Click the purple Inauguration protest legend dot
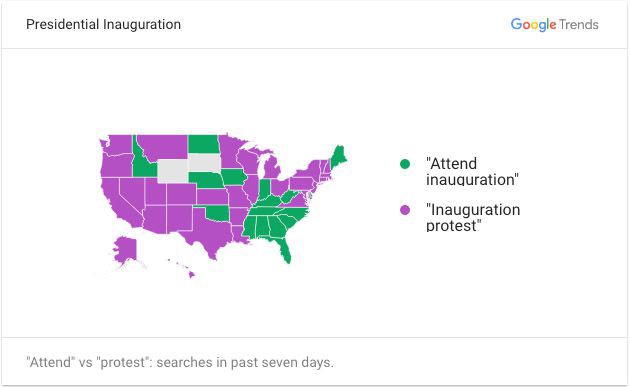Image resolution: width=630 pixels, height=387 pixels. pyautogui.click(x=405, y=210)
